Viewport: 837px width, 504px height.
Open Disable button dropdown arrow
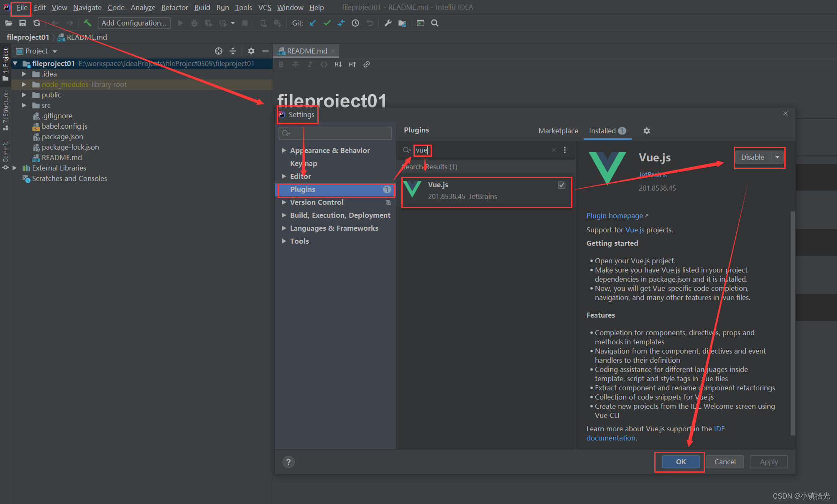pos(777,157)
